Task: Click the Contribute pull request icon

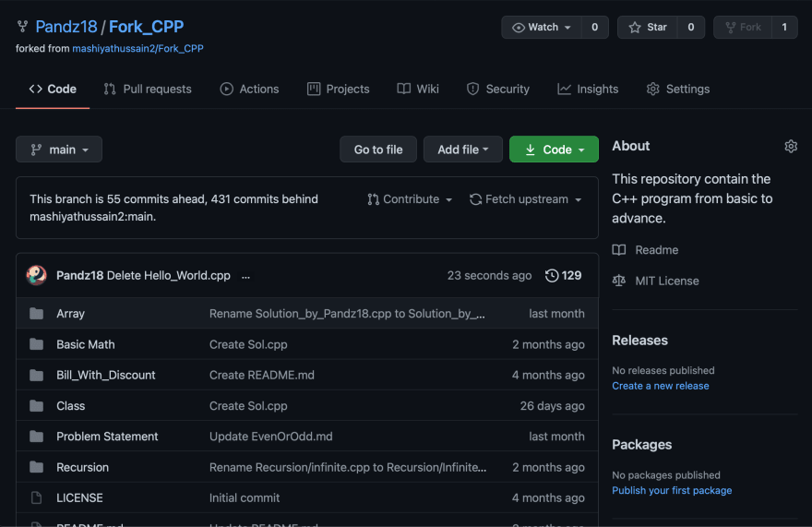Action: [x=373, y=199]
